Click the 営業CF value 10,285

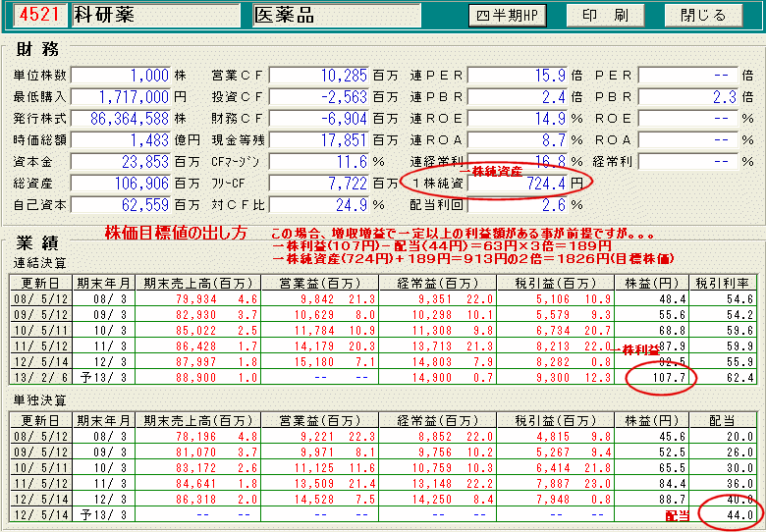tap(319, 76)
